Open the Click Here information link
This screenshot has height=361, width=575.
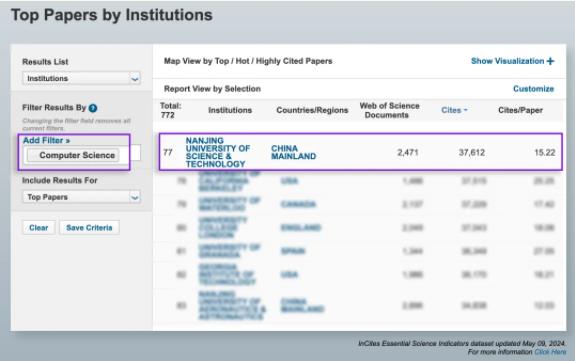[x=550, y=352]
